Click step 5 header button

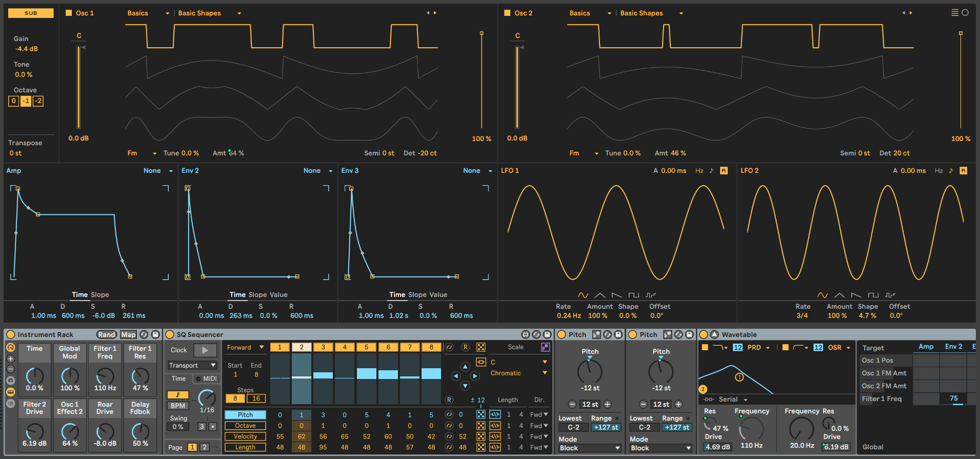pos(366,347)
